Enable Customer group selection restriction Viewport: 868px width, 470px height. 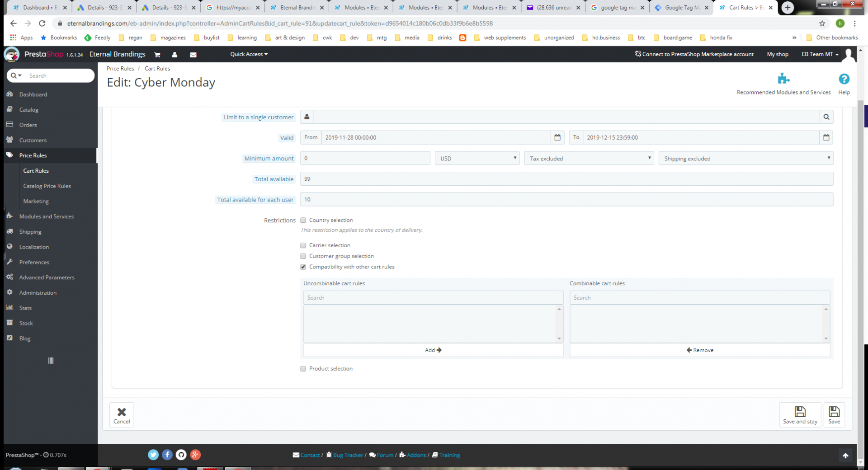[303, 256]
